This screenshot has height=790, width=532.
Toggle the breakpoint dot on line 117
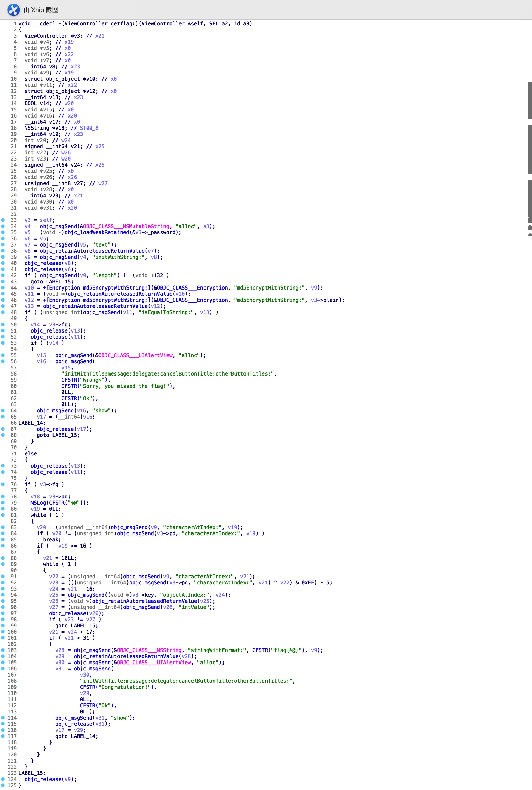(3, 736)
